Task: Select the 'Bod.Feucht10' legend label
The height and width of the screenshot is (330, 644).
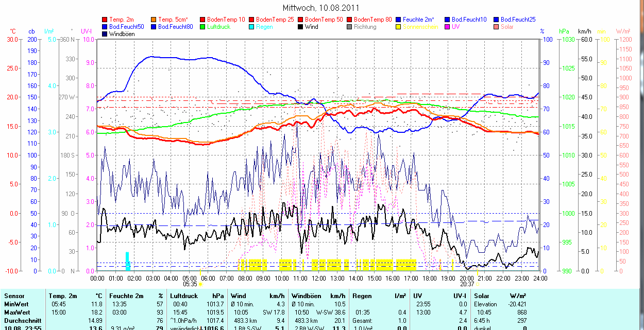Action: coord(469,20)
